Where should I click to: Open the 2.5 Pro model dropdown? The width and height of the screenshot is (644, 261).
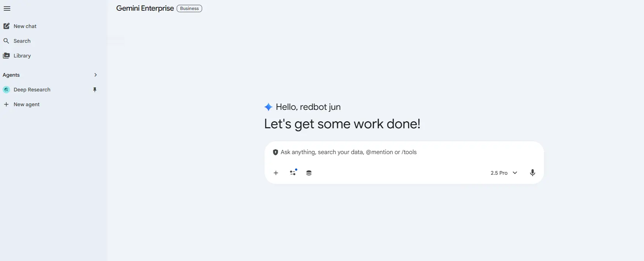pos(504,173)
